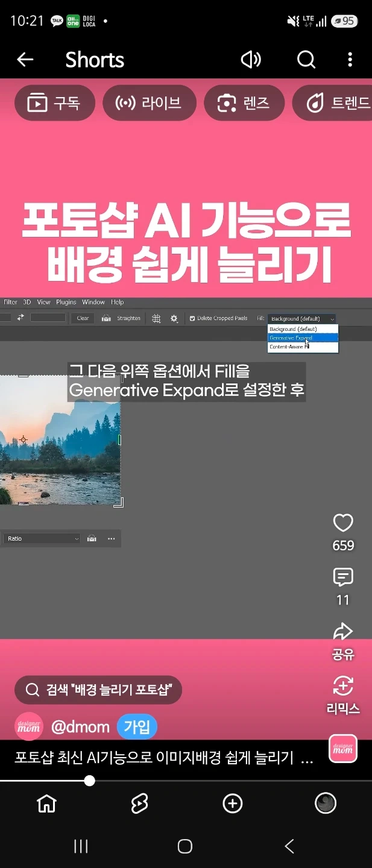
Task: Open designer mom sound thumbnail
Action: click(x=343, y=749)
